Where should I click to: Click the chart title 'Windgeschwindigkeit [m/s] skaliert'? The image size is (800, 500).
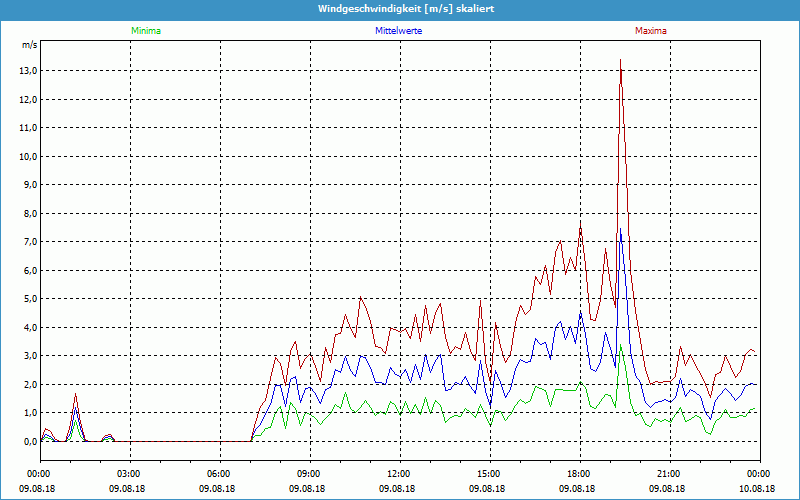(x=406, y=9)
